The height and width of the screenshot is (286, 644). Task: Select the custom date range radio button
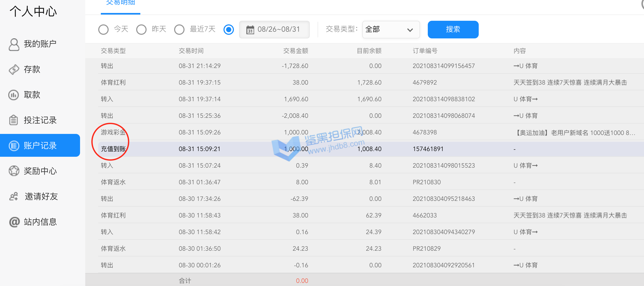pyautogui.click(x=229, y=30)
